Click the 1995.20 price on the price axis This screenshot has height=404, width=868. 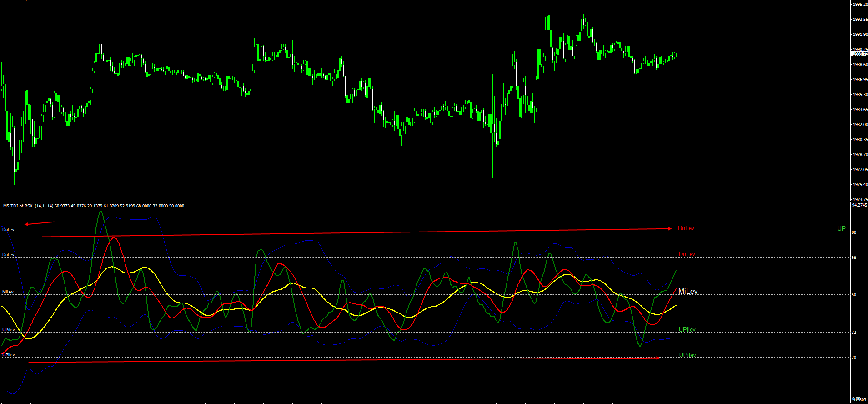pos(860,5)
